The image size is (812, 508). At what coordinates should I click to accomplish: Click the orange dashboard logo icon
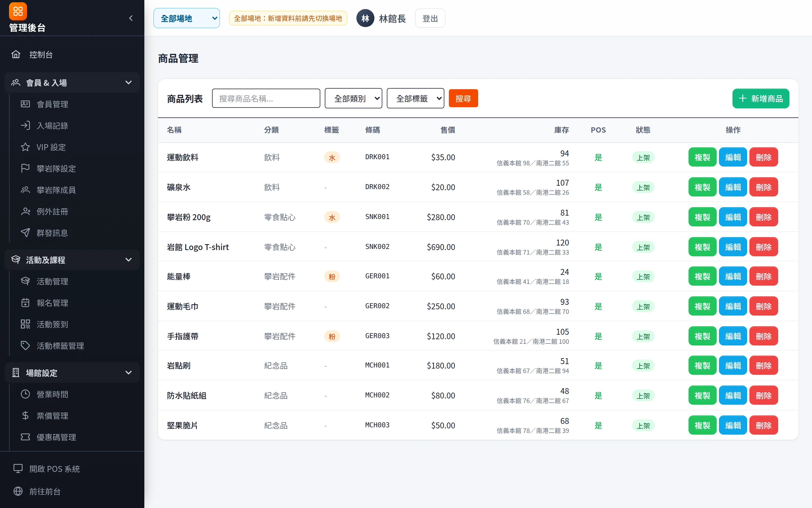click(x=18, y=11)
